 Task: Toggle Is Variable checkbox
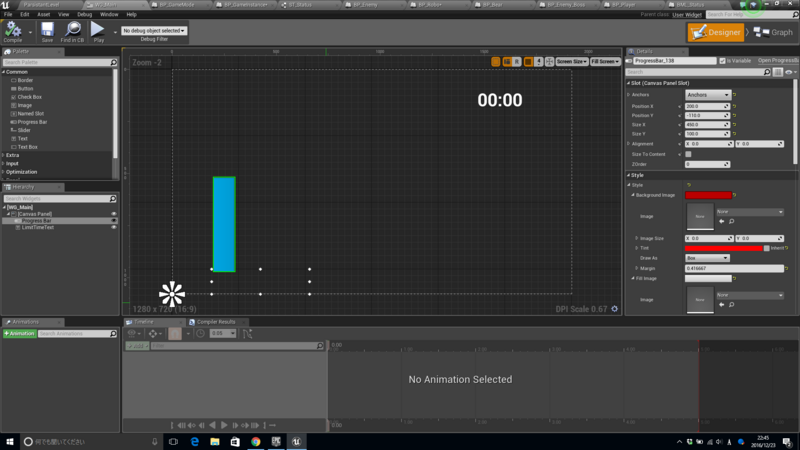point(722,61)
